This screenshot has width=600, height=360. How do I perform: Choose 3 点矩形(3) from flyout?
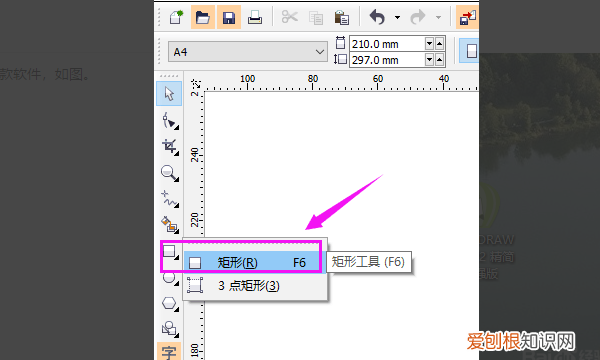pos(255,285)
